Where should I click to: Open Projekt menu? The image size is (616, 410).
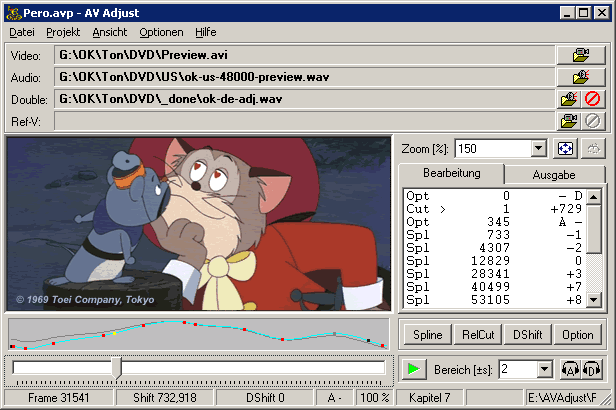tap(63, 32)
